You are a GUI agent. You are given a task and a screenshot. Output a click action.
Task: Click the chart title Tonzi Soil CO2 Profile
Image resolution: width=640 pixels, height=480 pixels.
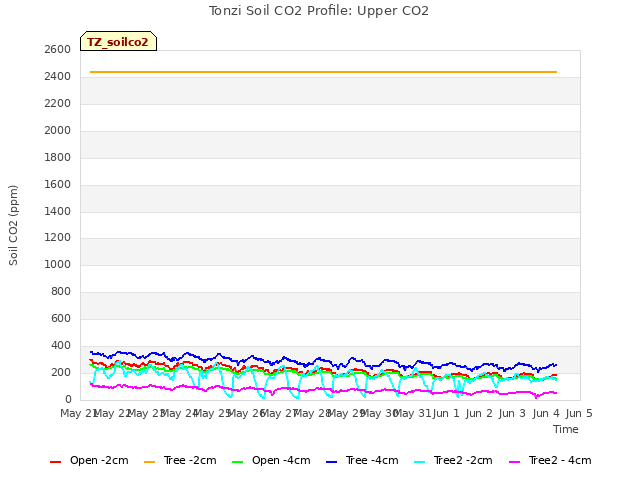319,11
